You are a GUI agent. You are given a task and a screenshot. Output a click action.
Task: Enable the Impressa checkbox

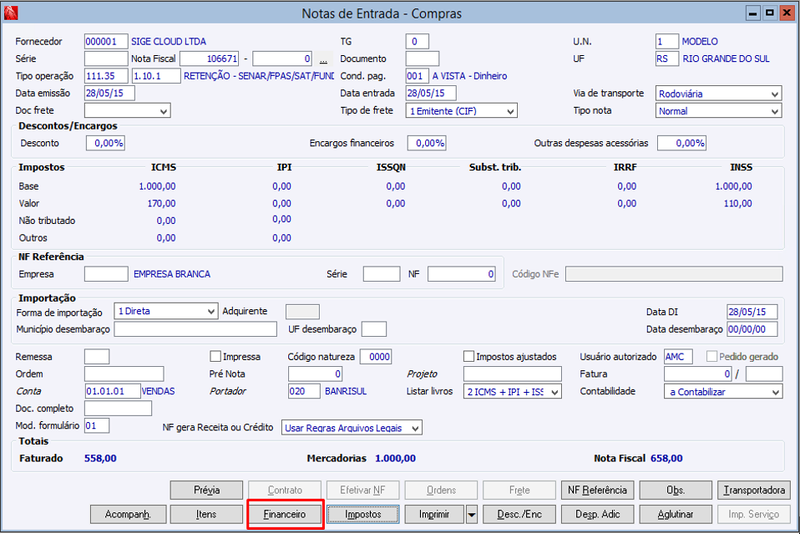point(215,356)
